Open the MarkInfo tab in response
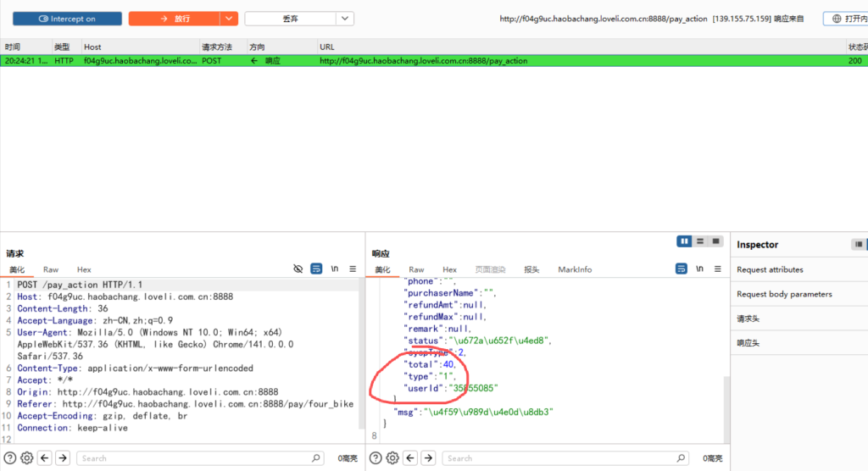 pos(575,269)
